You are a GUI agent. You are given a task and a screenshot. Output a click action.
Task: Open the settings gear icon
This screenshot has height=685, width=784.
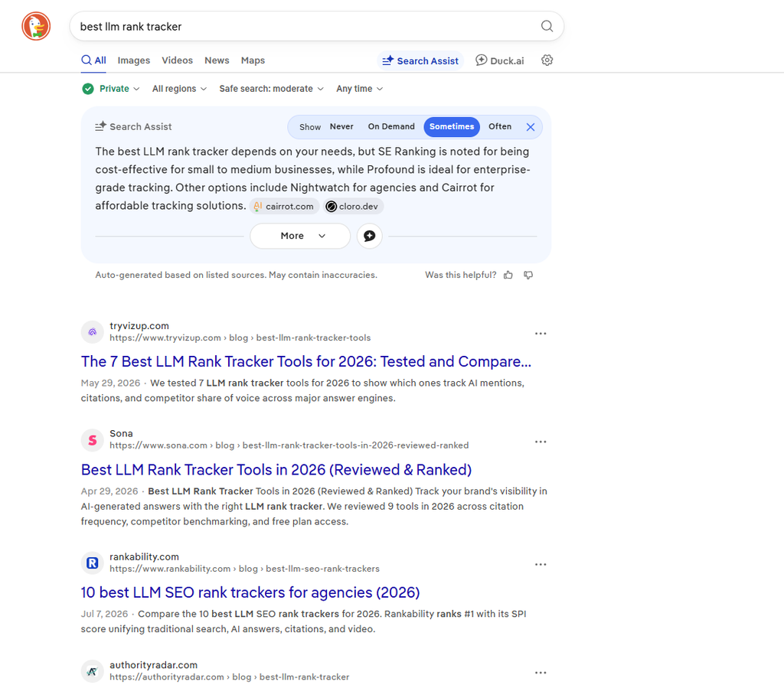point(547,60)
